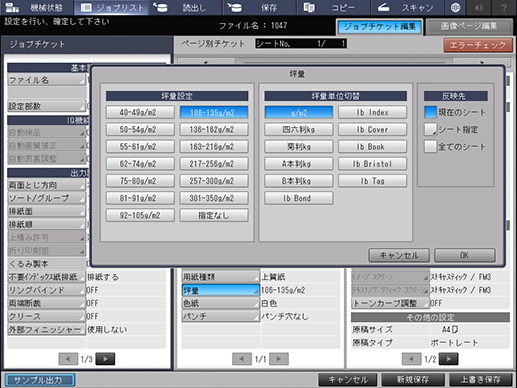Select 画像ページ編集 tab
This screenshot has width=517, height=388.
pos(469,27)
